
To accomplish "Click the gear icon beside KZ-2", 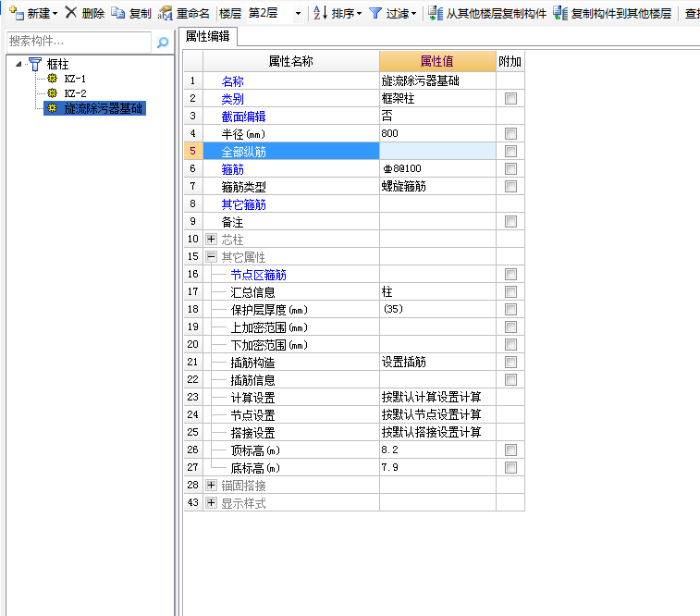I will click(x=52, y=92).
